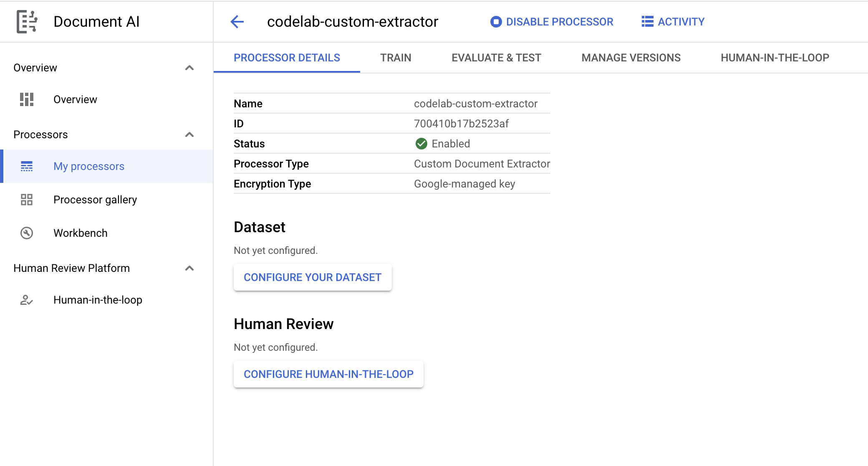The image size is (868, 466).
Task: Toggle the Enabled status indicator
Action: (x=421, y=144)
